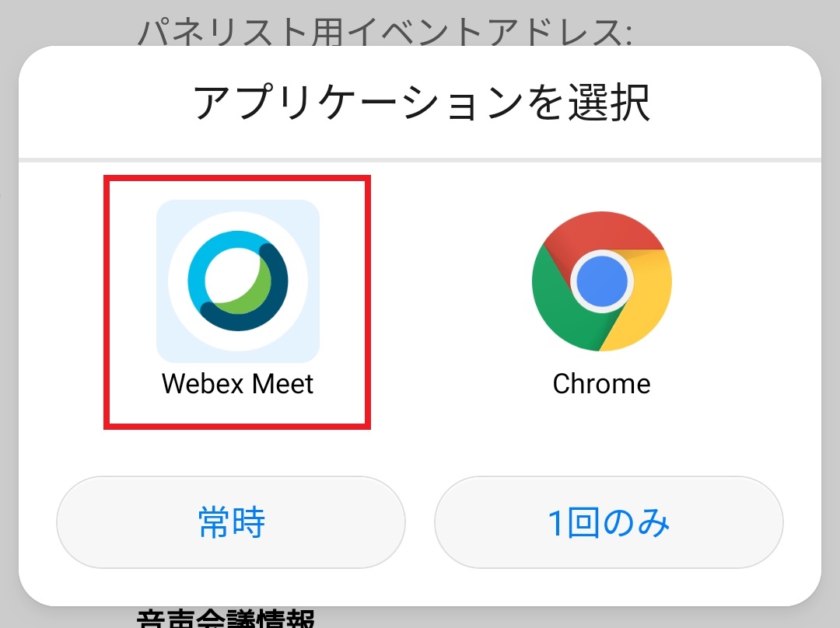Tap the 常時 (Always) button

pyautogui.click(x=231, y=522)
